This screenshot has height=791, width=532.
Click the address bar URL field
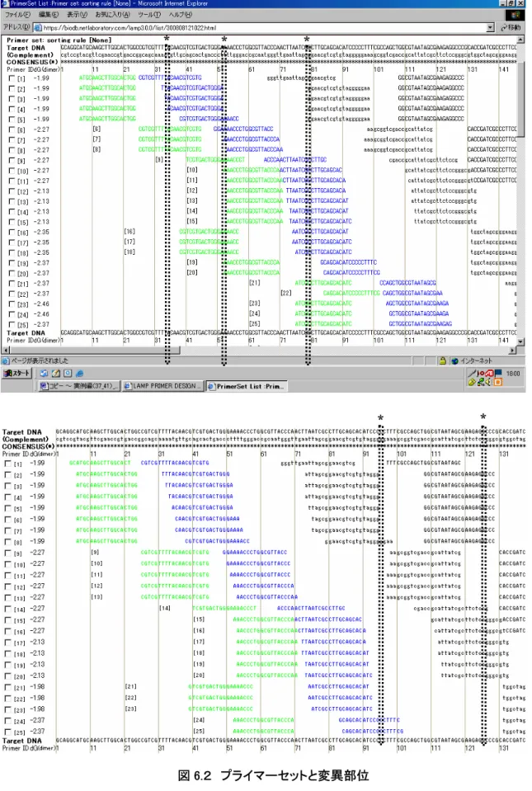click(x=264, y=28)
